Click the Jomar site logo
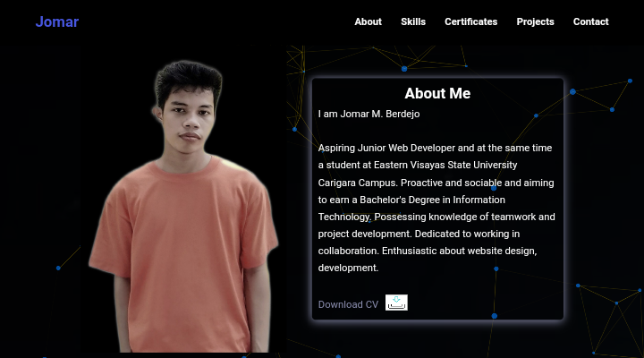Screen dimensions: 644x358 pos(57,21)
